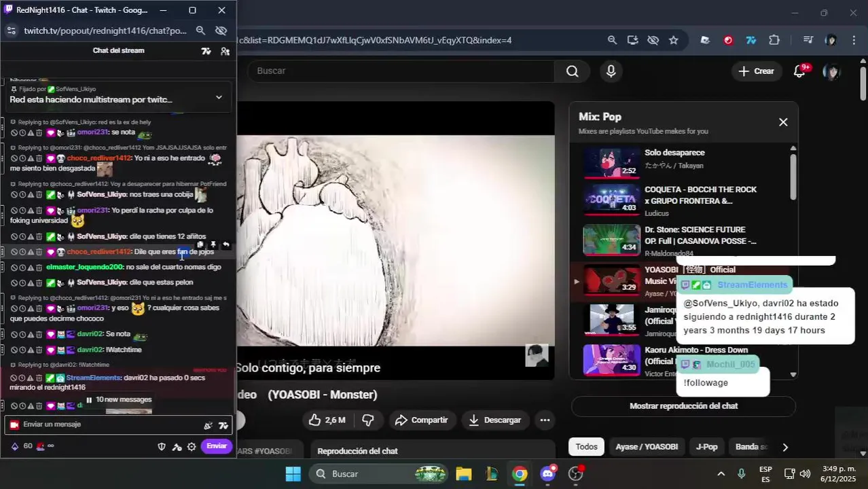Click the 'Compartir' share button
Screen dimensions: 868x489
(x=422, y=420)
